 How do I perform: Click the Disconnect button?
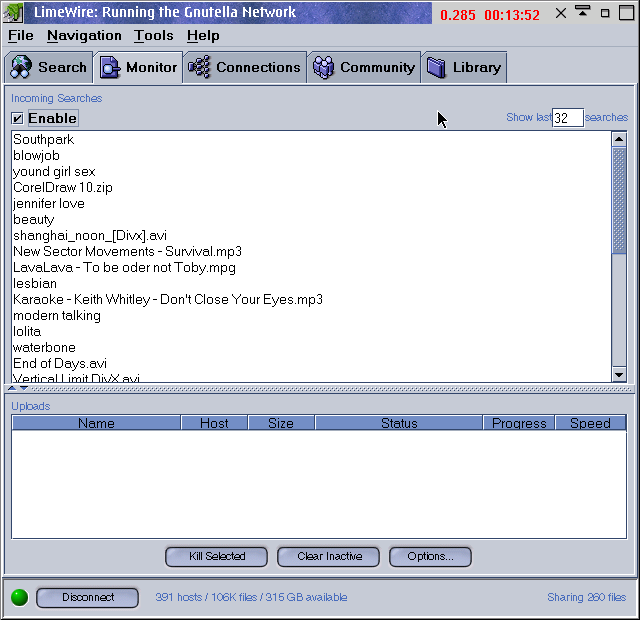click(x=87, y=598)
